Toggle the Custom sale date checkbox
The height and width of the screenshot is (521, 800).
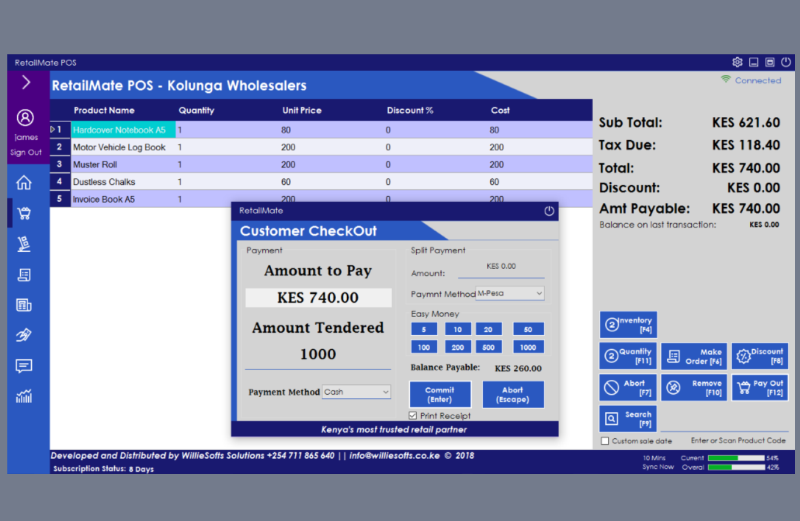point(605,441)
